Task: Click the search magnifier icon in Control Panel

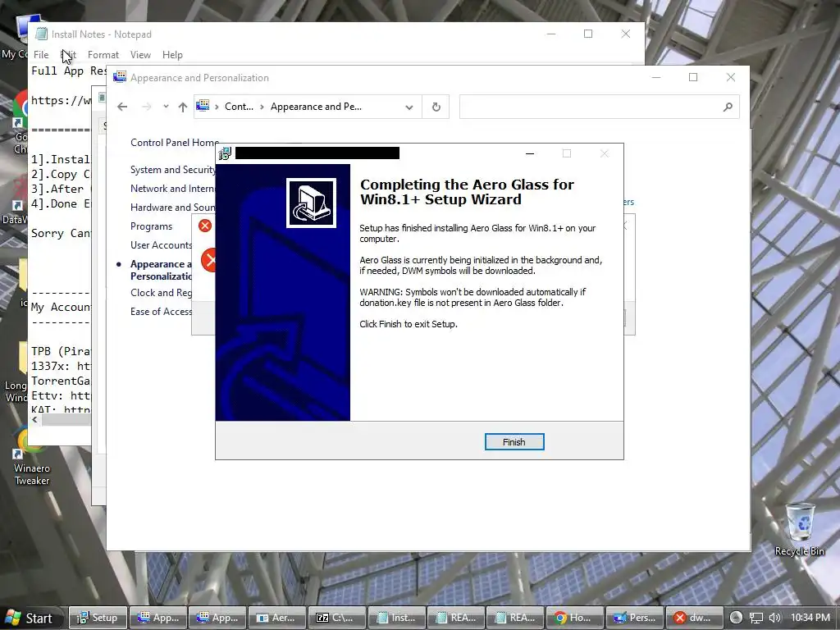Action: (x=728, y=107)
